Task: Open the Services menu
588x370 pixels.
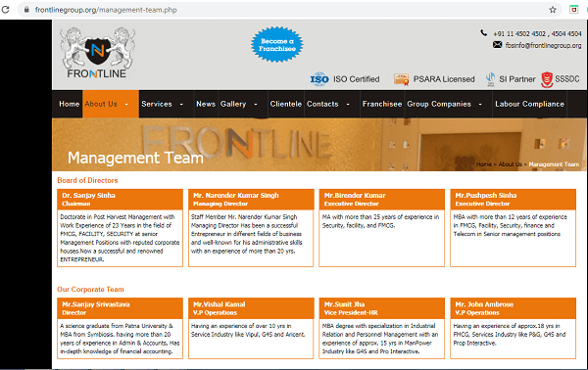Action: click(x=157, y=104)
